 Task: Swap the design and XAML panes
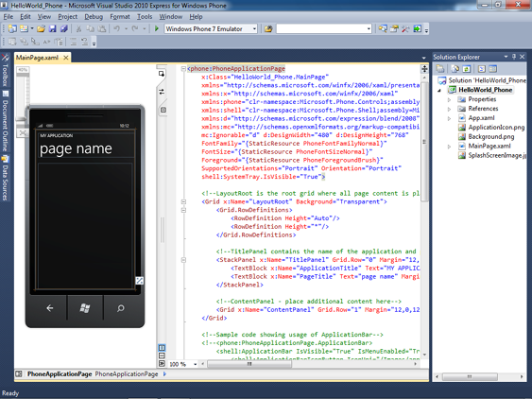click(162, 92)
